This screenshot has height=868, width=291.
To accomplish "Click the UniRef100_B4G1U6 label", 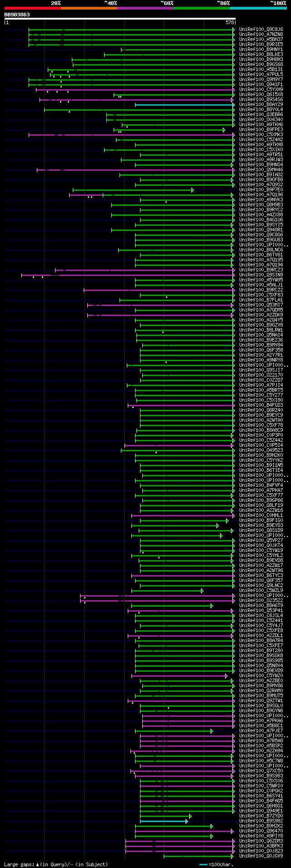I will click(261, 220).
